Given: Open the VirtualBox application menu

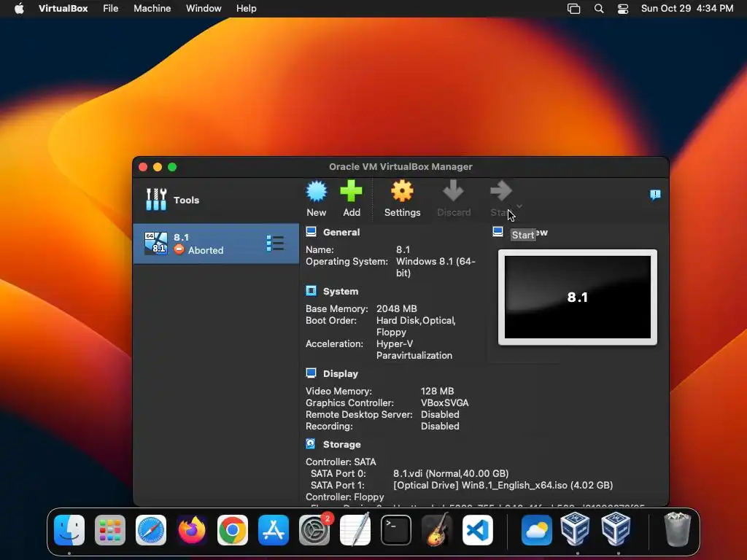Looking at the screenshot, I should [63, 8].
